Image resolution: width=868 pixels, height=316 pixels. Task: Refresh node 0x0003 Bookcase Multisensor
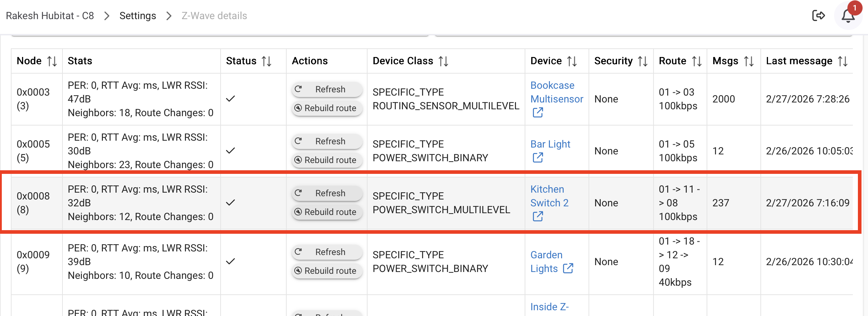pyautogui.click(x=327, y=89)
